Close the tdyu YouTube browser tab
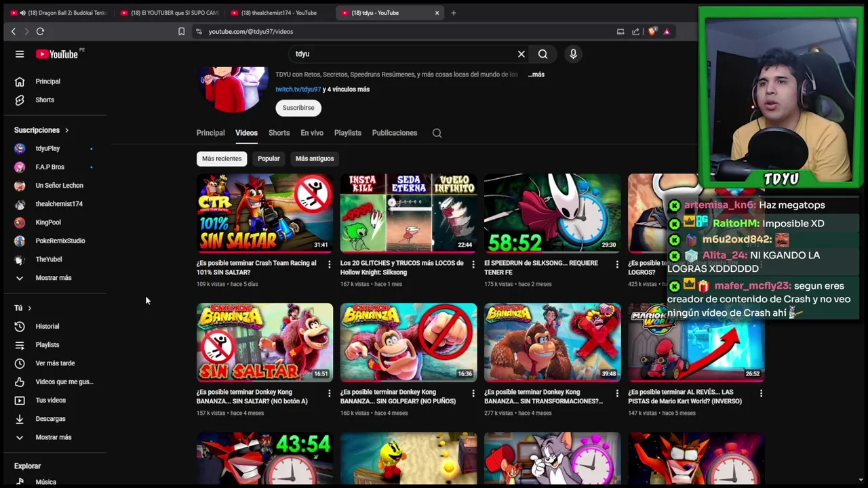The width and height of the screenshot is (868, 488). pos(437,13)
